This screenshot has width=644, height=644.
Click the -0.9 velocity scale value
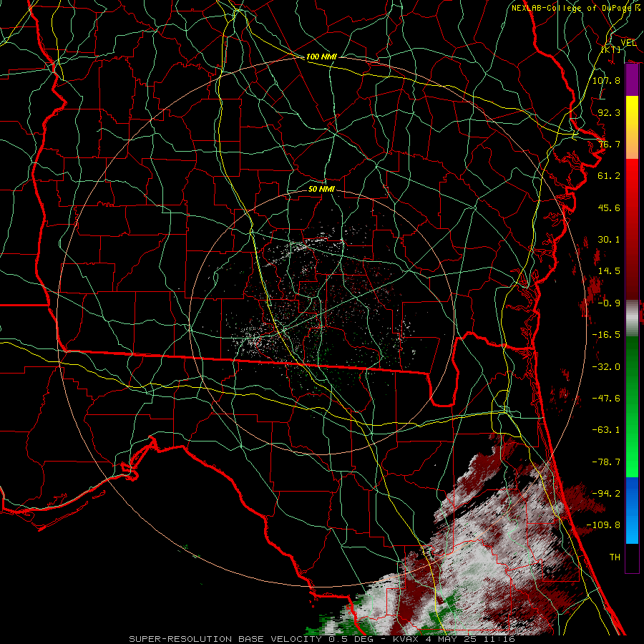[x=609, y=303]
